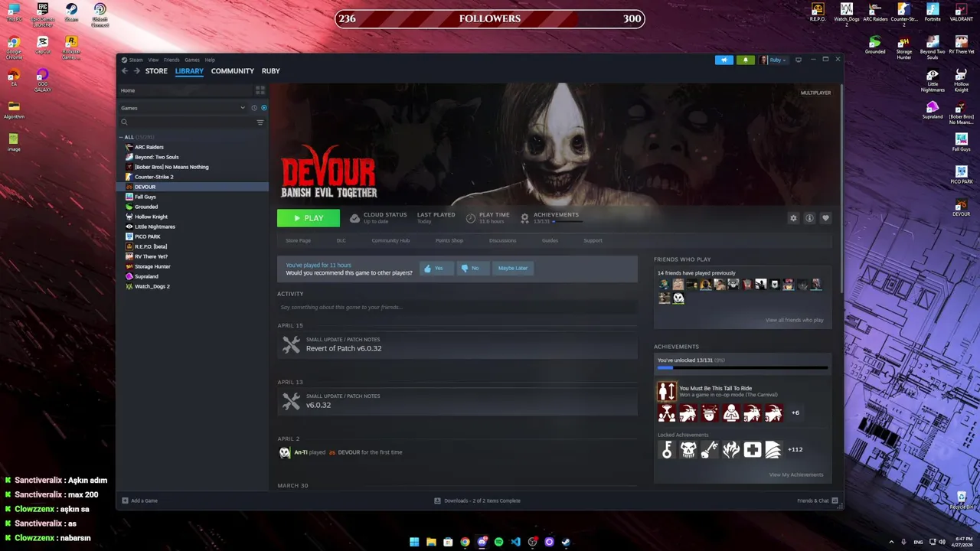
Task: Click the favorite heart icon
Action: coord(825,218)
